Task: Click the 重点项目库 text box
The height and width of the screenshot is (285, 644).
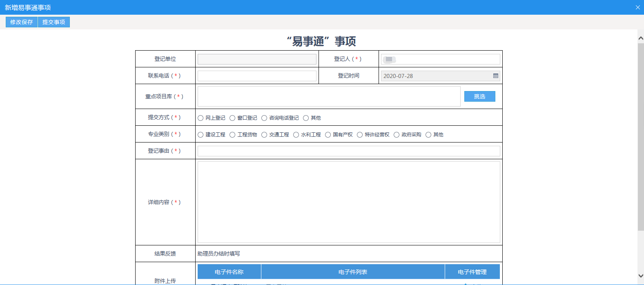Action: click(x=329, y=96)
